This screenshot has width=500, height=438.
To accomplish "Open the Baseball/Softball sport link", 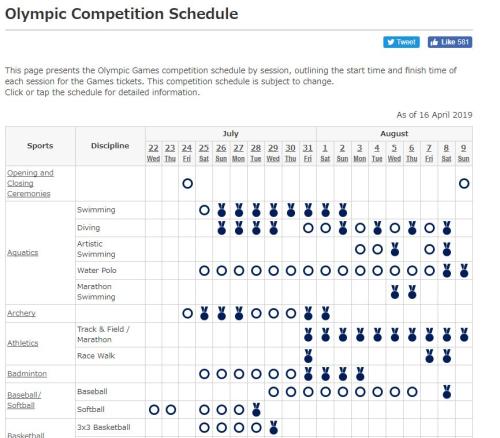I will coord(24,400).
